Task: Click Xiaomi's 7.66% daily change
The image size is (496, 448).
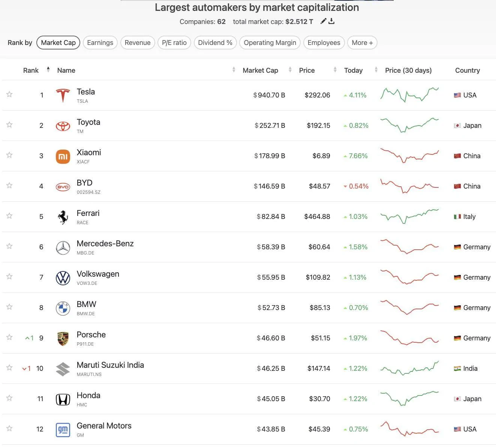Action: (356, 156)
